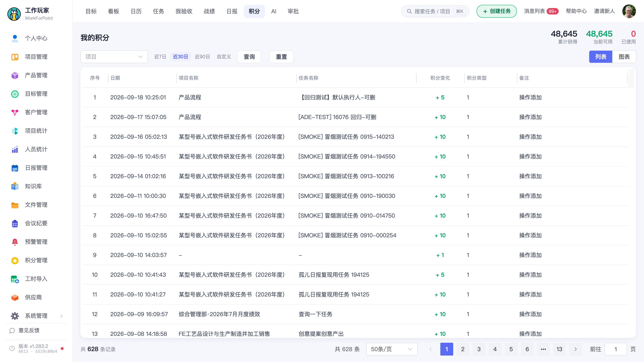Select the 近30日 date range
Screen dimensions: 644x362
pos(181,57)
